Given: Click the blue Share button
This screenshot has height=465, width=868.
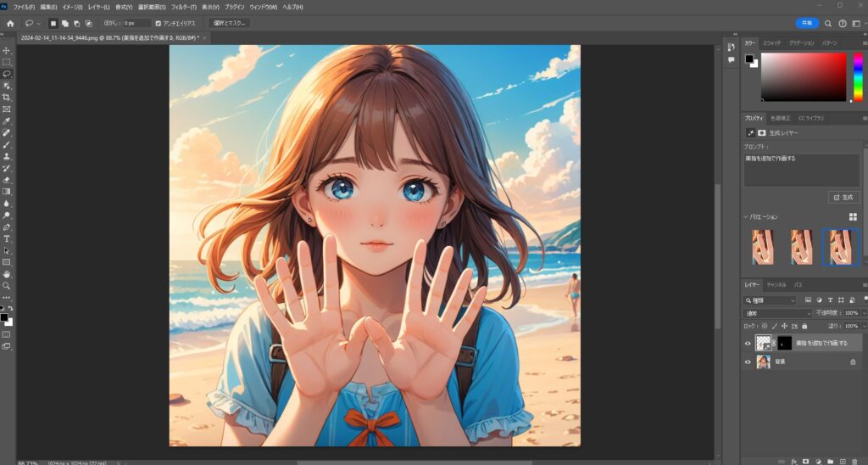Looking at the screenshot, I should [807, 23].
